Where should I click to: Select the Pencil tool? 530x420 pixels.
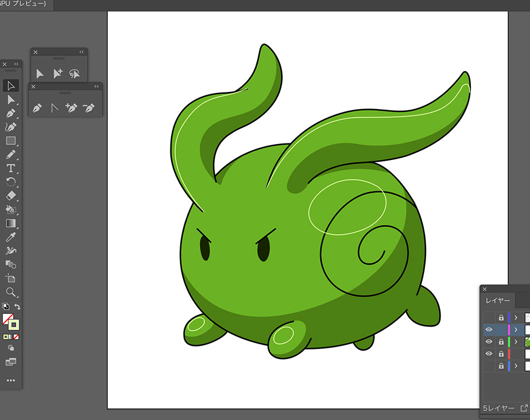coord(11,154)
